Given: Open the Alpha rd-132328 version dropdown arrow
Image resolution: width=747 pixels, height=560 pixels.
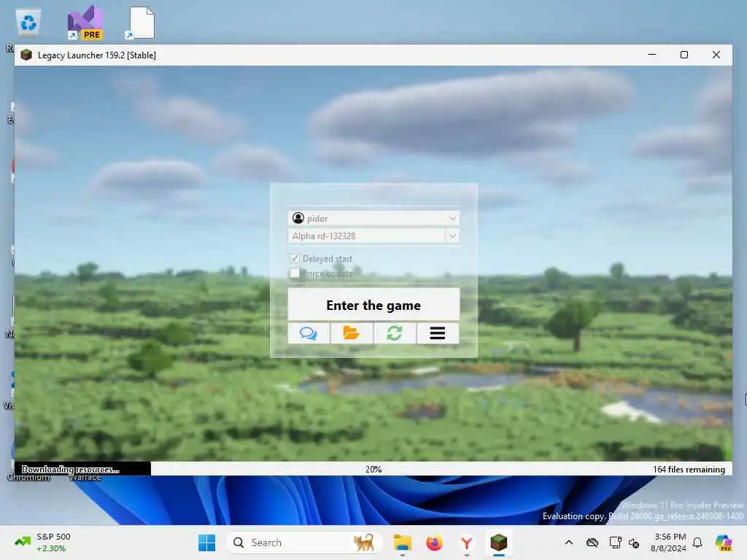Looking at the screenshot, I should (x=452, y=236).
